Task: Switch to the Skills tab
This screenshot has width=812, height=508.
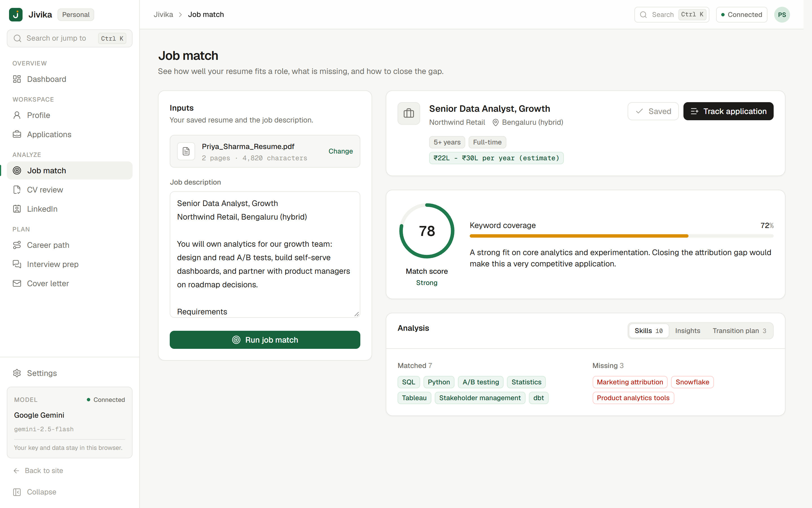Action: [648, 330]
